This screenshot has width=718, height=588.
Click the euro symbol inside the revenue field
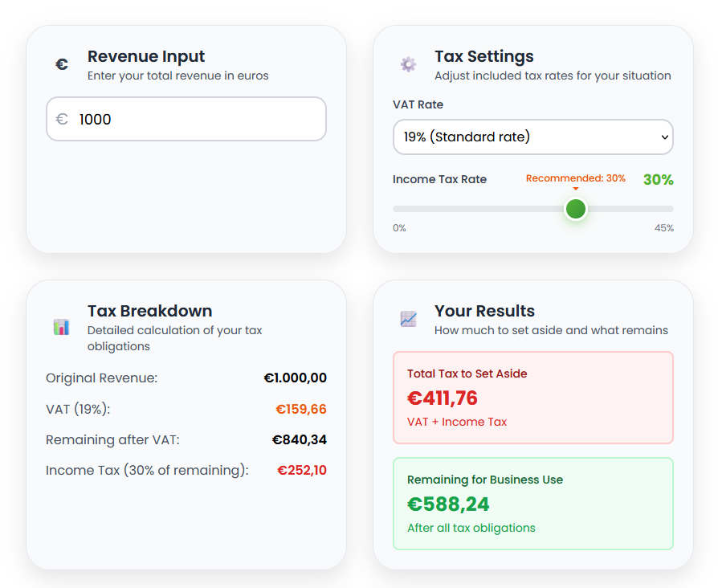coord(62,120)
